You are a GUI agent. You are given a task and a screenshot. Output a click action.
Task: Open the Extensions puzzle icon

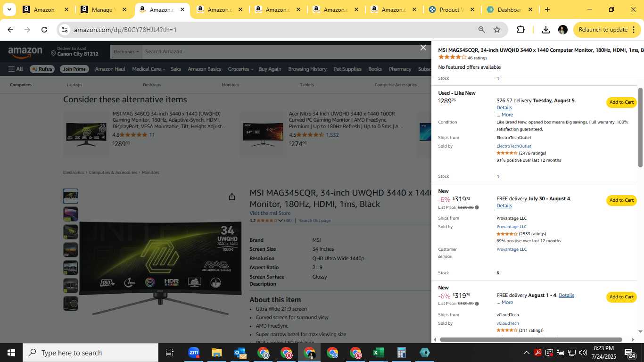point(521,30)
